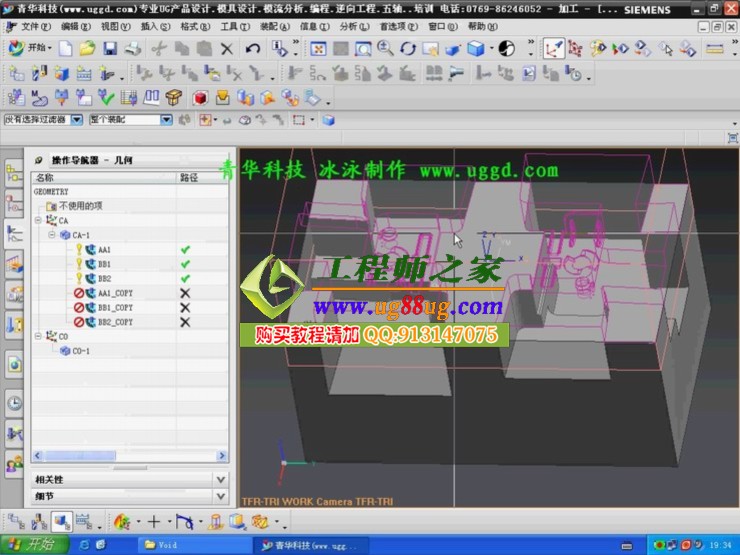Click the navigator horizontal scrollbar thumb
This screenshot has width=740, height=555.
pyautogui.click(x=80, y=455)
